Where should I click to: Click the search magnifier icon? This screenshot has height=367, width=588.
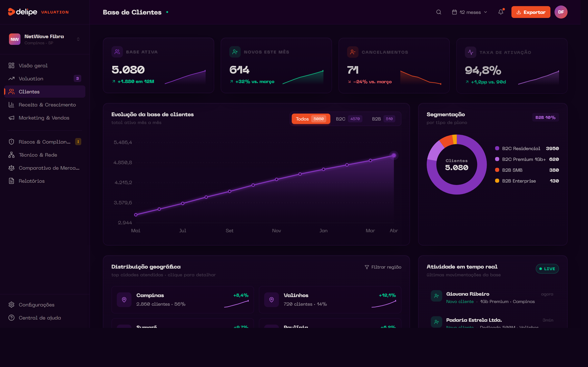[439, 12]
